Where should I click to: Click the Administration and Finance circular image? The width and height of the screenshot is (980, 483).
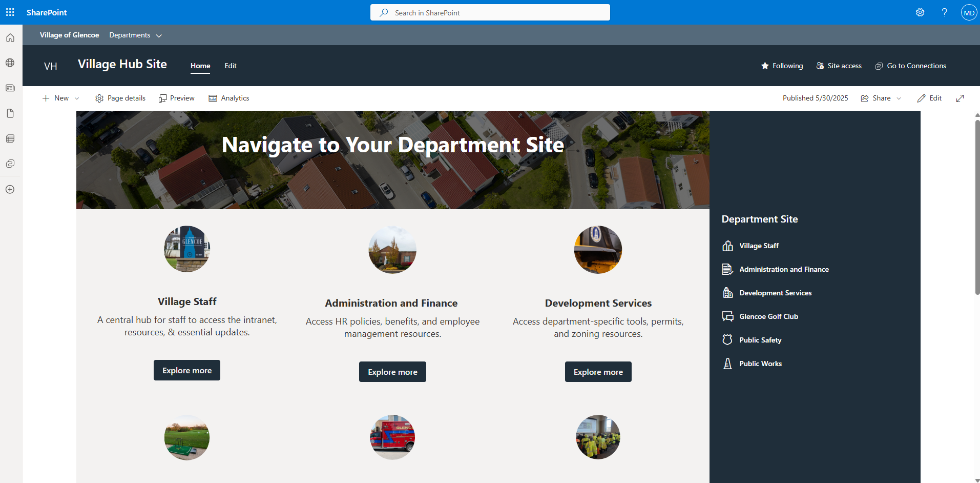pyautogui.click(x=392, y=250)
